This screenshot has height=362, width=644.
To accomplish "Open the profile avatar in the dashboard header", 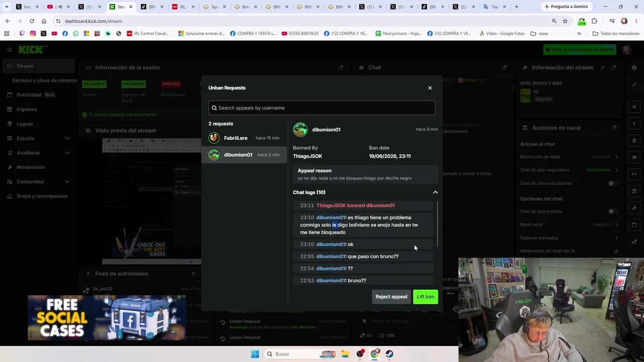I will pos(626,49).
